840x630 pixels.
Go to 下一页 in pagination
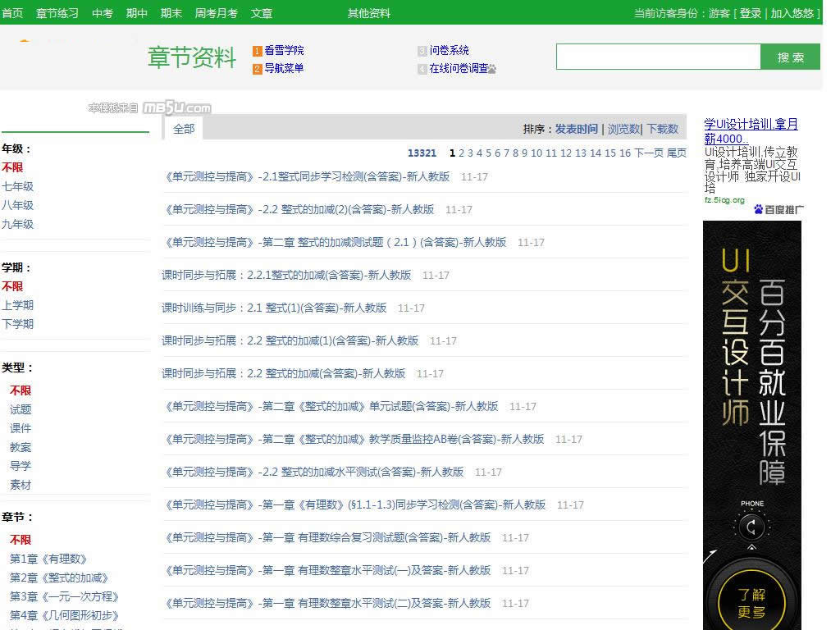tap(648, 153)
